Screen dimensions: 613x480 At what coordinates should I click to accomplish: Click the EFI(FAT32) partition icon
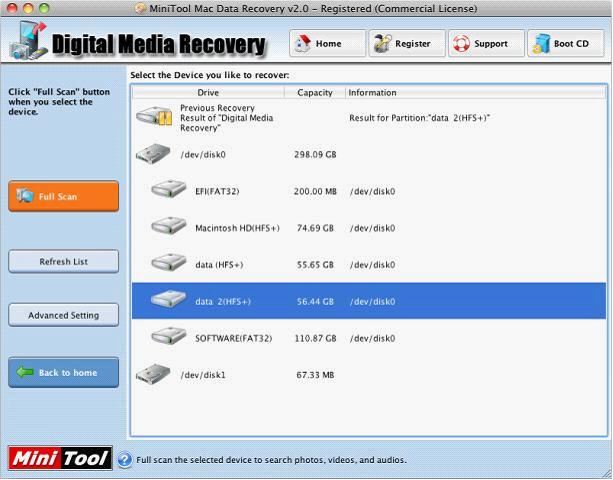coord(168,189)
